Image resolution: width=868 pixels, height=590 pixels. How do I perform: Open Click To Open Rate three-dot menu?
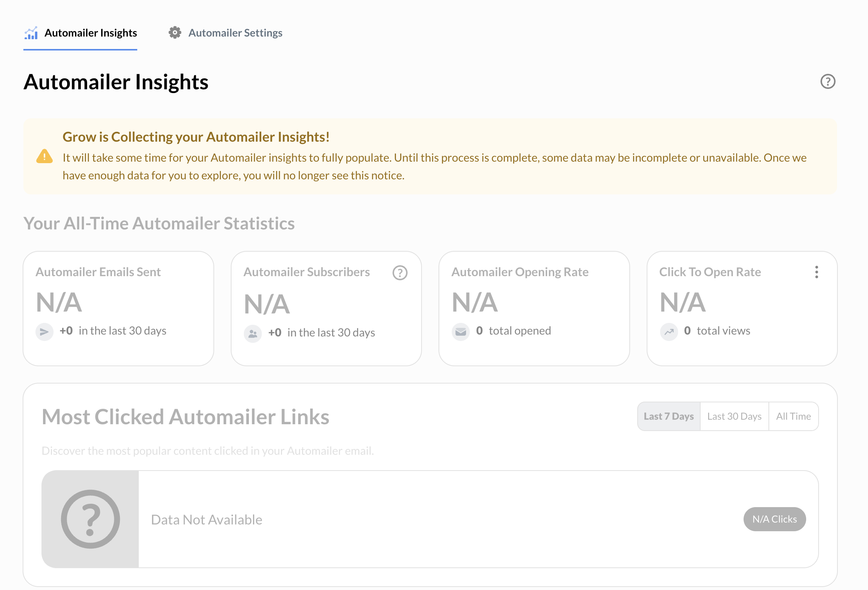coord(816,272)
